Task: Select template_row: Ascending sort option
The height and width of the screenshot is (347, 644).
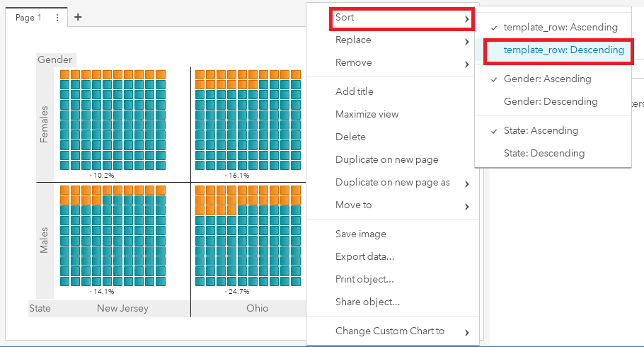Action: click(560, 27)
